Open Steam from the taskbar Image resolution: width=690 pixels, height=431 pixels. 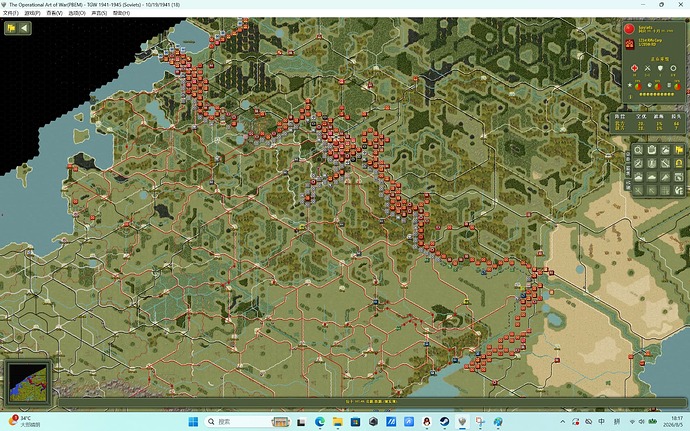point(444,422)
